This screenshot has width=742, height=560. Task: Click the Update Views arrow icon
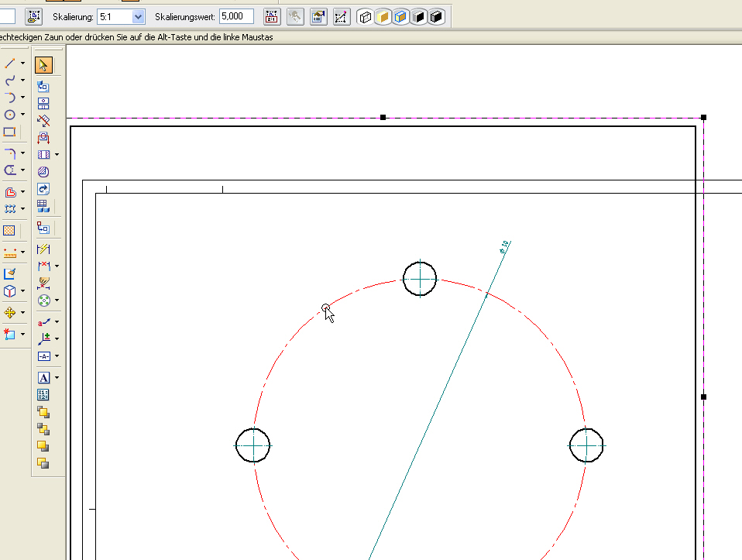click(x=43, y=189)
